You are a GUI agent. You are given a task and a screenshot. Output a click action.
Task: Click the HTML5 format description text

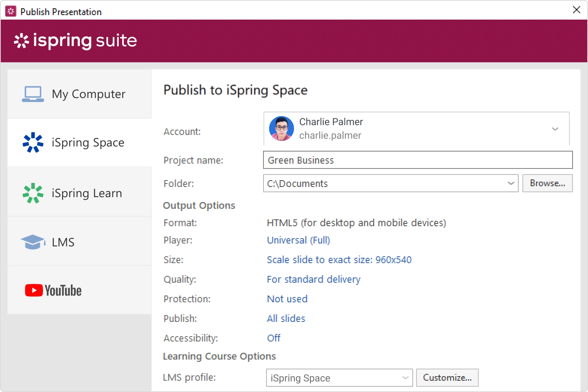point(356,223)
